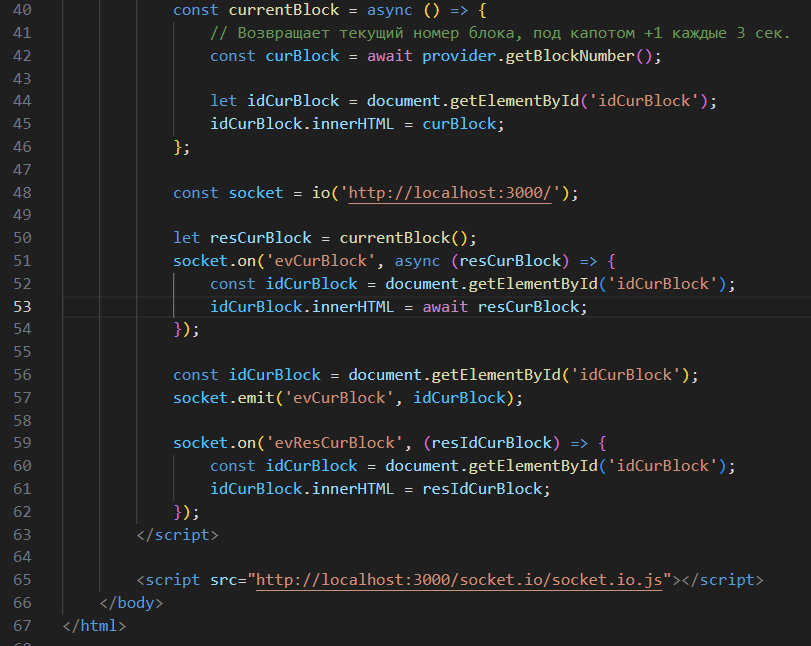
Task: Click the 'evResCurBlock' string literal
Action: (334, 443)
